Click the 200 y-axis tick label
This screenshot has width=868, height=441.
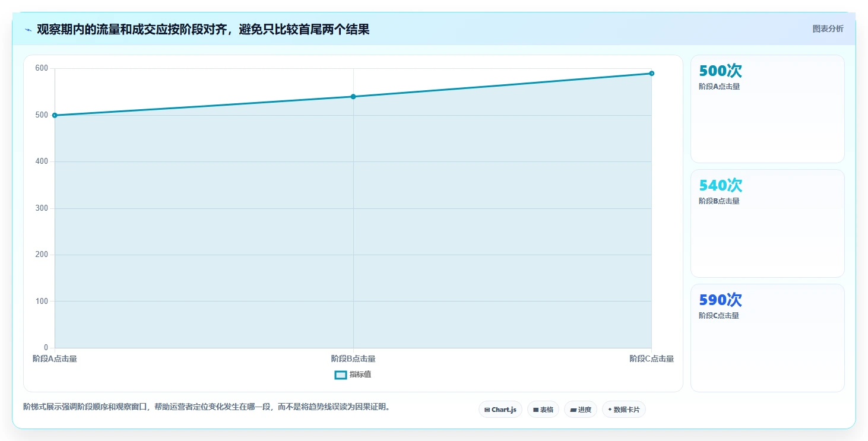click(42, 255)
